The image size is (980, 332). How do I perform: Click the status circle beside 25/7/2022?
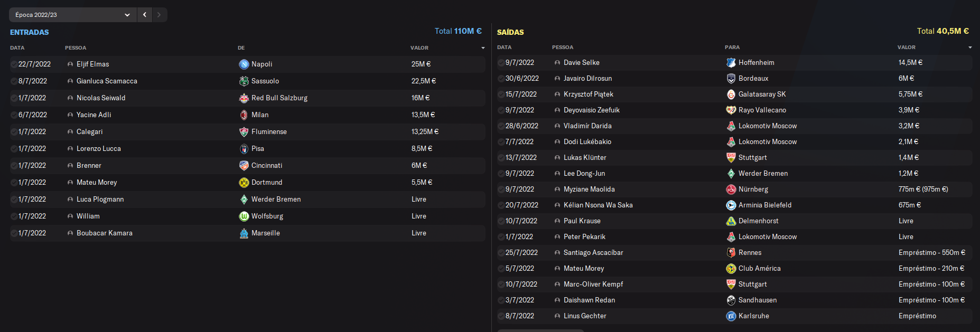[501, 253]
